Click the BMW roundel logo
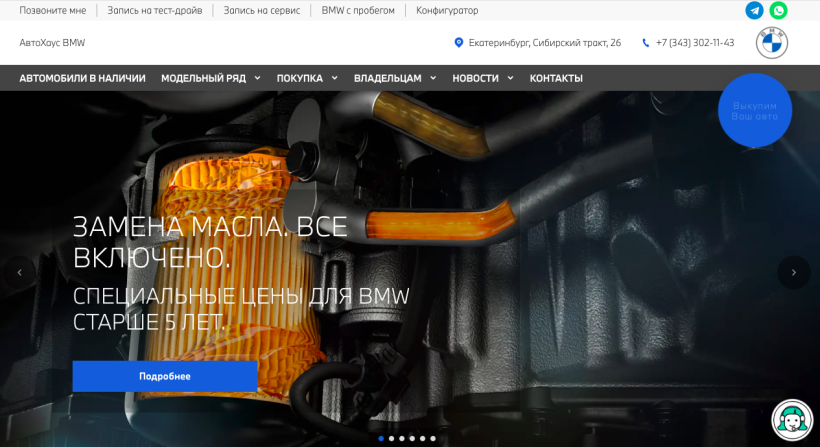820x447 pixels. coord(772,43)
